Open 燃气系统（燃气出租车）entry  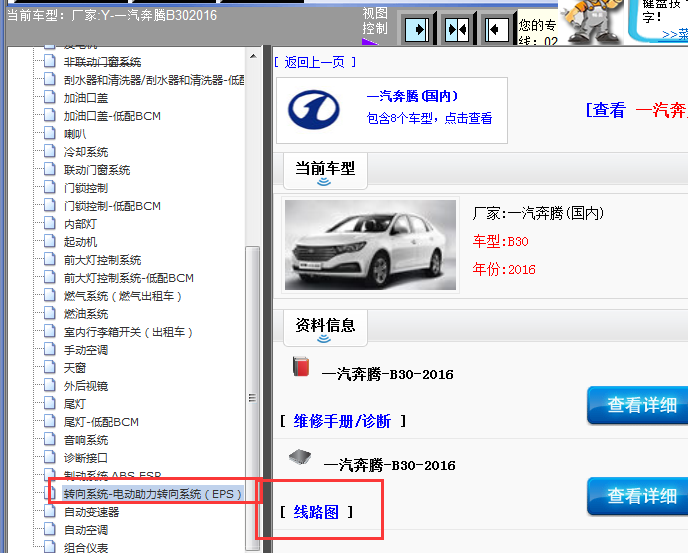[122, 296]
